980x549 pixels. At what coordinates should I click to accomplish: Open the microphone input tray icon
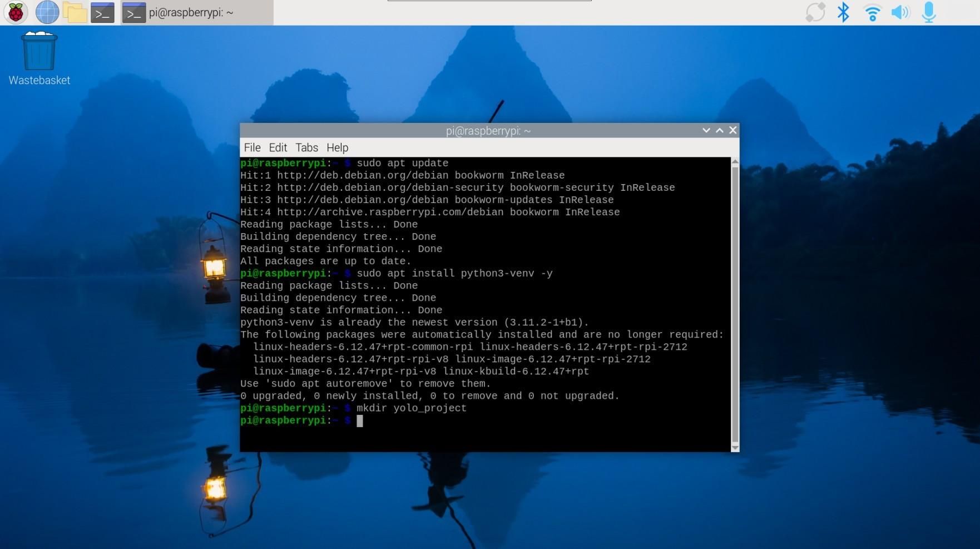point(928,12)
